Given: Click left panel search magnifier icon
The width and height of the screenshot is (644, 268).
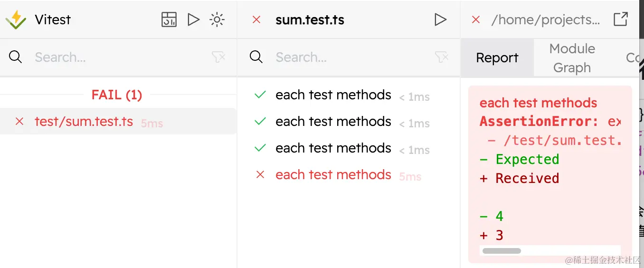Looking at the screenshot, I should pyautogui.click(x=16, y=57).
